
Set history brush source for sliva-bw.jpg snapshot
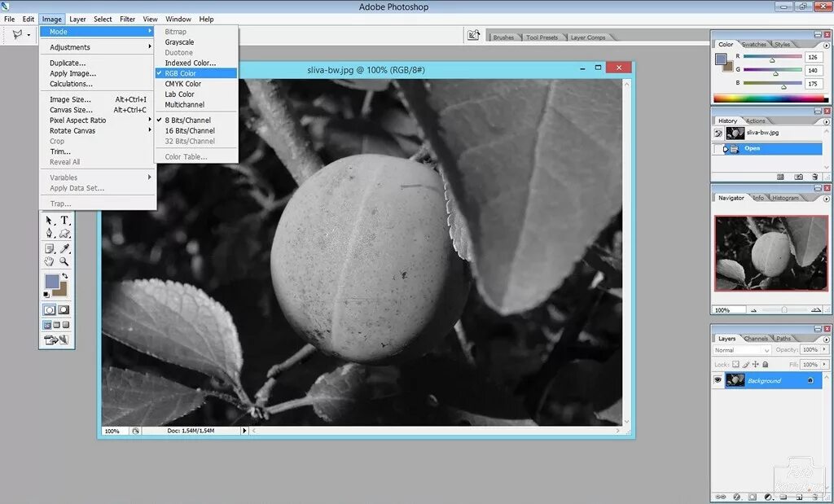(x=718, y=134)
